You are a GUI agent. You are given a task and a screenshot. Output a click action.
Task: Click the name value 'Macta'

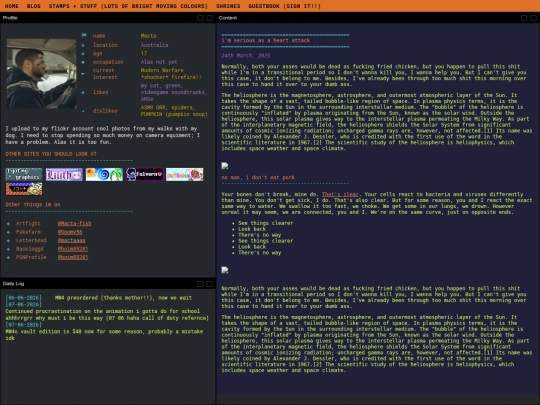click(x=148, y=36)
